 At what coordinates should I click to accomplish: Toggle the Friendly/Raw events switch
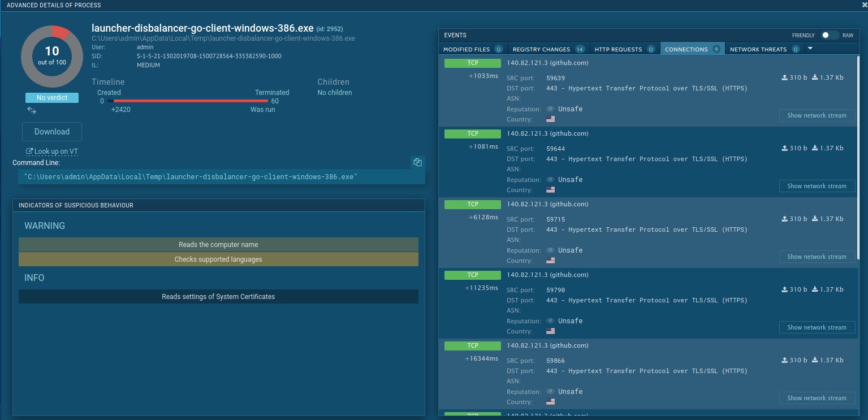click(830, 35)
